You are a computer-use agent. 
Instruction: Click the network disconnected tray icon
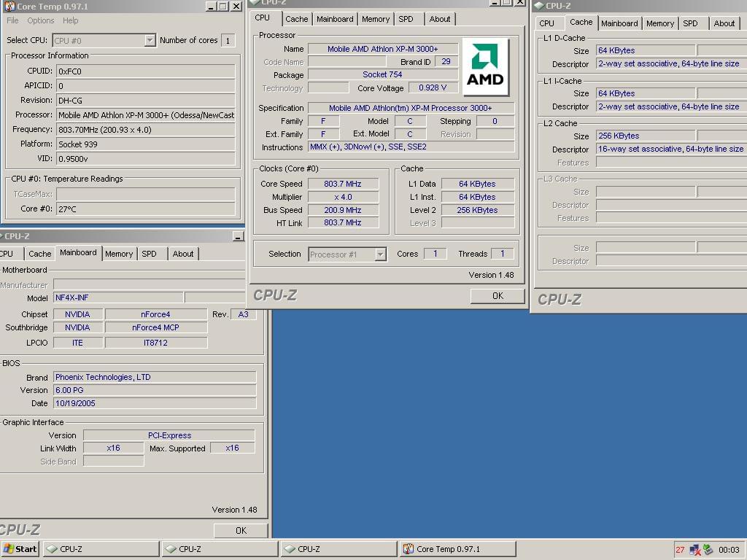pyautogui.click(x=694, y=550)
